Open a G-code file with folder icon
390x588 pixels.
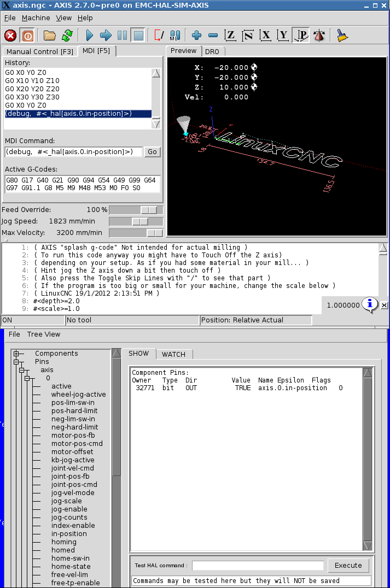(49, 36)
